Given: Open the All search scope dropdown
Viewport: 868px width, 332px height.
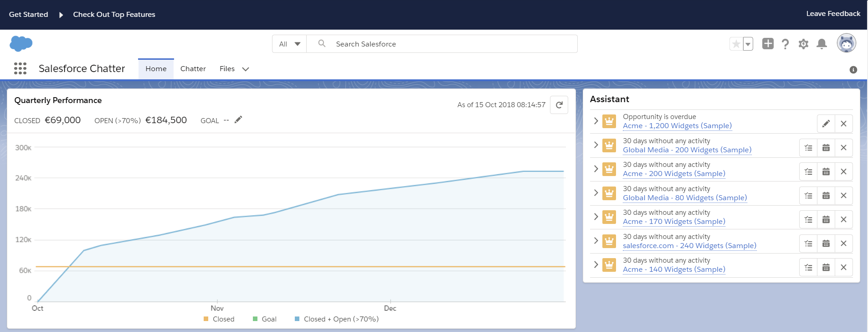Looking at the screenshot, I should (x=289, y=44).
